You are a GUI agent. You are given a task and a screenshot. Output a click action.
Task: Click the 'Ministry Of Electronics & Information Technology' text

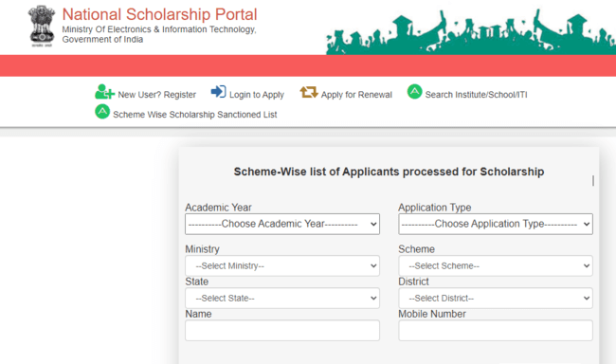point(159,29)
